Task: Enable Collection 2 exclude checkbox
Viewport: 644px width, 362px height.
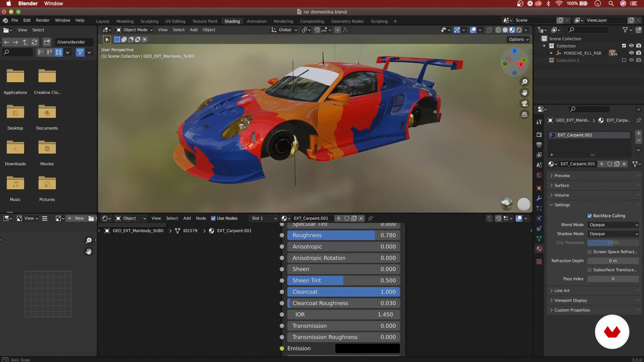Action: tap(624, 60)
